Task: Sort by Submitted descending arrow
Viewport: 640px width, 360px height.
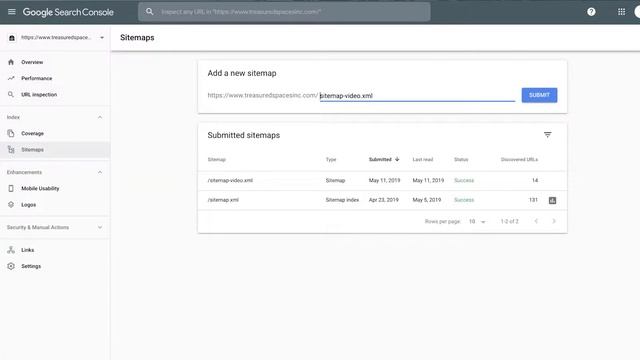Action: tap(397, 159)
